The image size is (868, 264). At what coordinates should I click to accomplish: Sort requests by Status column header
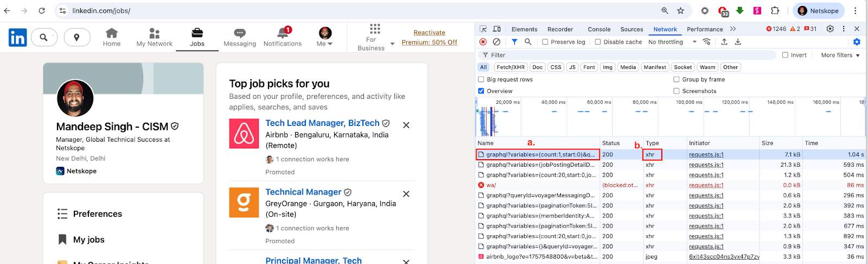(621, 143)
